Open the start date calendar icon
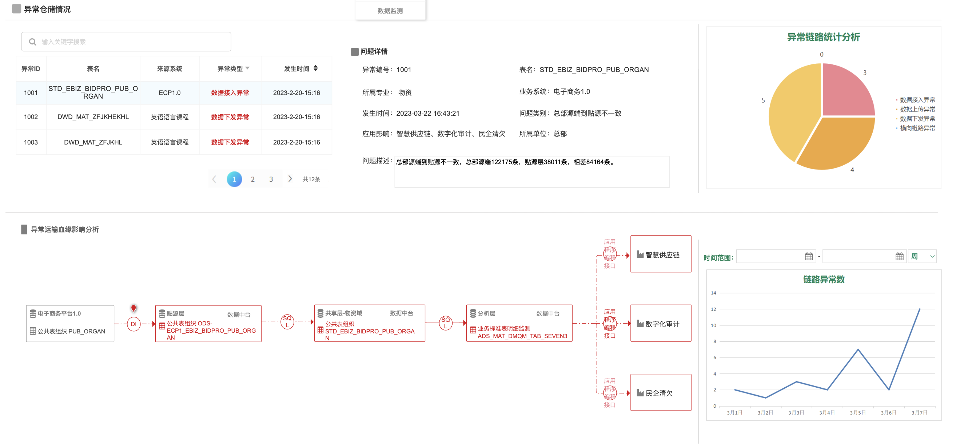980x447 pixels. pos(809,257)
